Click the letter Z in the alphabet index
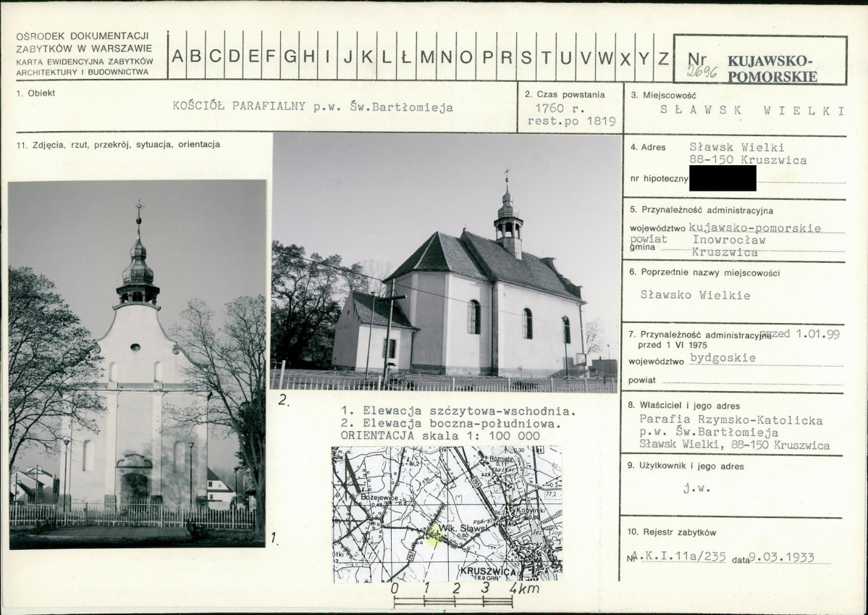Image resolution: width=868 pixels, height=615 pixels. 663,58
